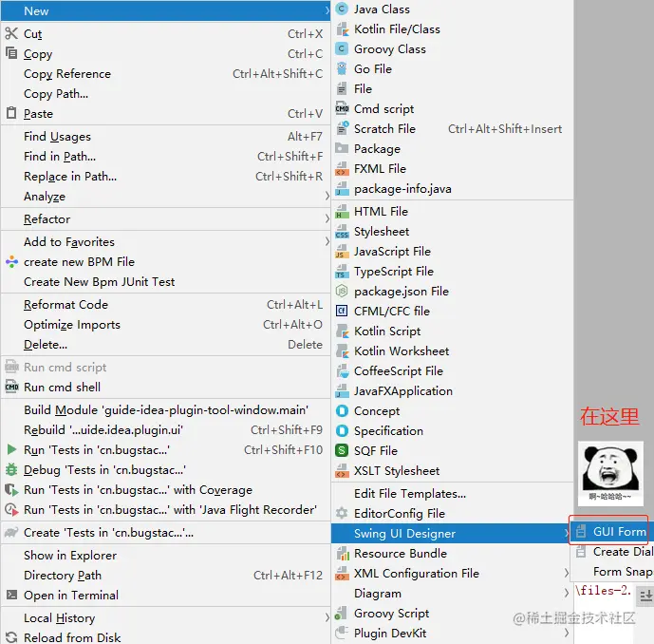The height and width of the screenshot is (644, 654).
Task: Select the JavaFXApplication entry
Action: 452,390
